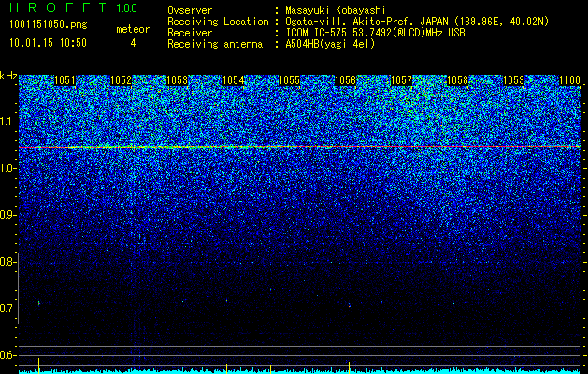Click the 0.6 kHz axis label
Screen dimensions: 588x374
7,355
